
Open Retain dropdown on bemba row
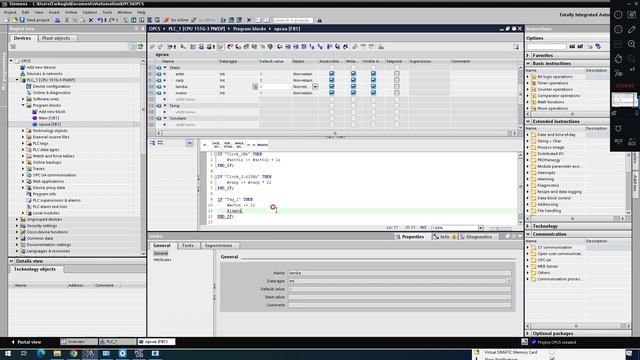[315, 87]
